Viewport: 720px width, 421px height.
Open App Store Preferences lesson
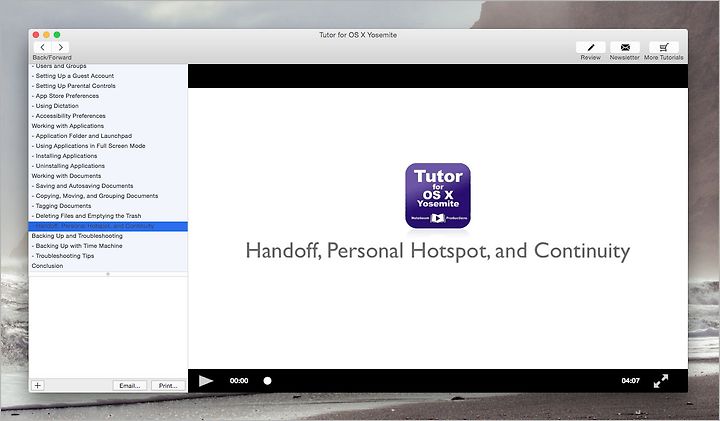[x=108, y=96]
